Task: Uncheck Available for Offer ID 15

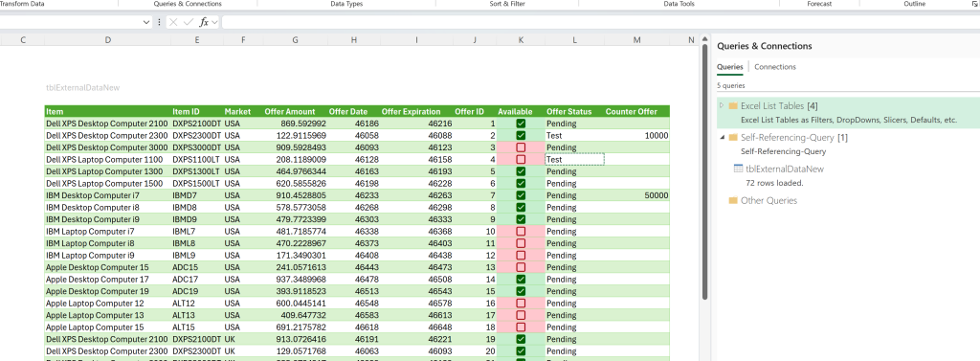Action: click(x=521, y=291)
